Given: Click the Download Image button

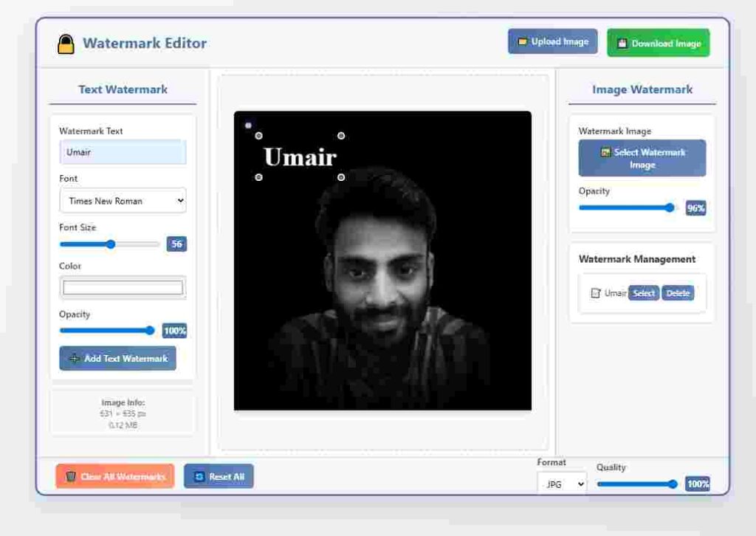Looking at the screenshot, I should 658,44.
